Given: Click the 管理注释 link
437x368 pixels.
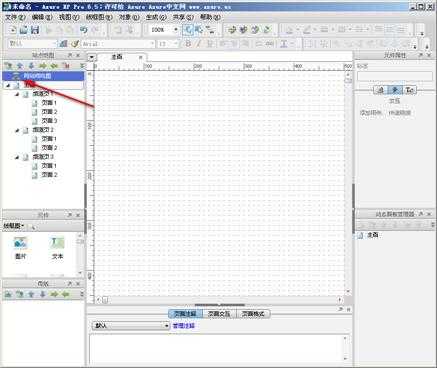Looking at the screenshot, I should pyautogui.click(x=183, y=326).
